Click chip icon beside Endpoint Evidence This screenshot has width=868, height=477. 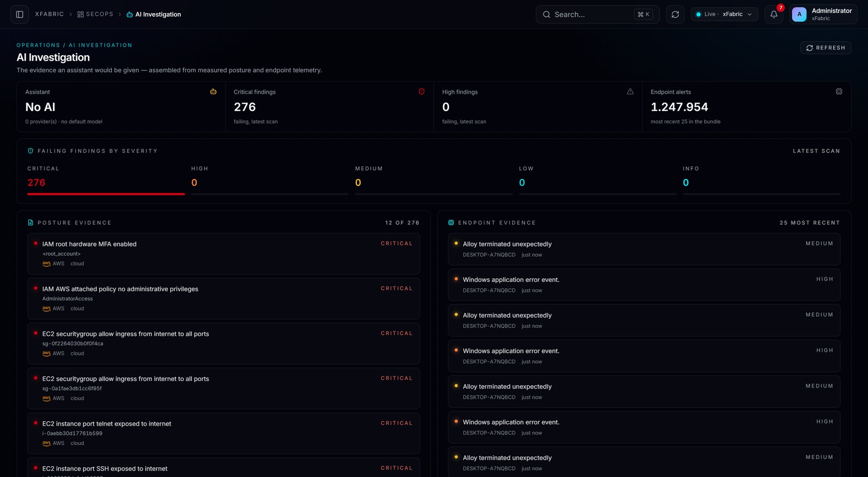451,223
